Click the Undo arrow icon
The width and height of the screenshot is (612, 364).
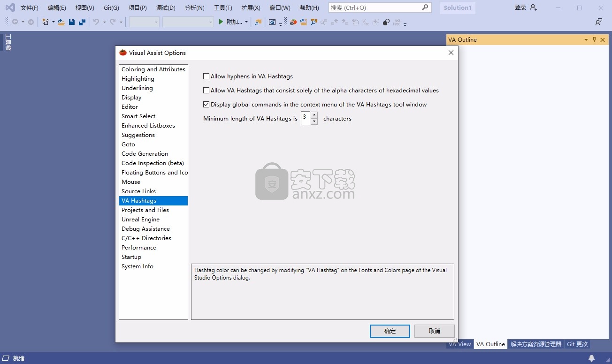tap(96, 22)
